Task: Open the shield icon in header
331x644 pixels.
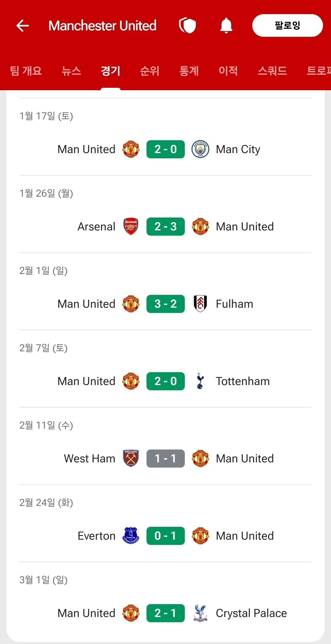Action: coord(187,25)
